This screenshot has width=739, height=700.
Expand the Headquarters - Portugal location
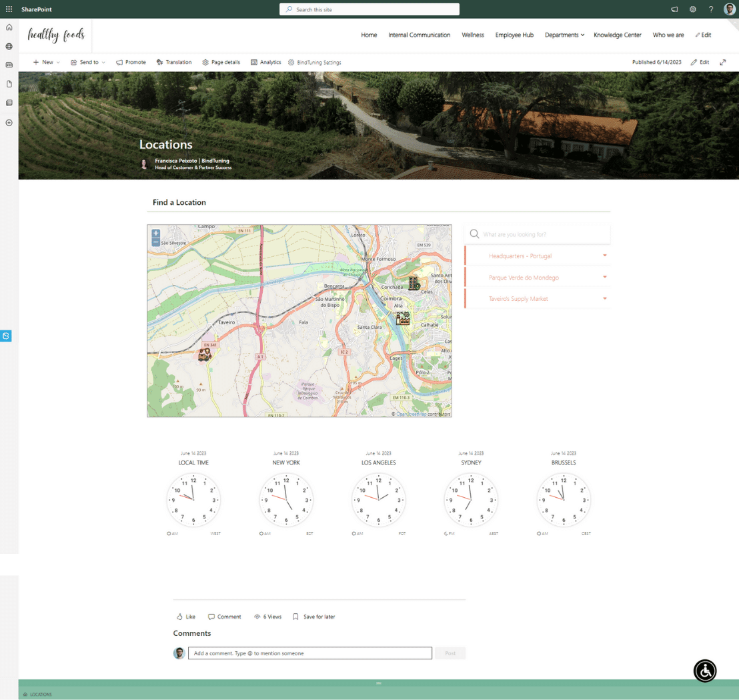(x=538, y=256)
